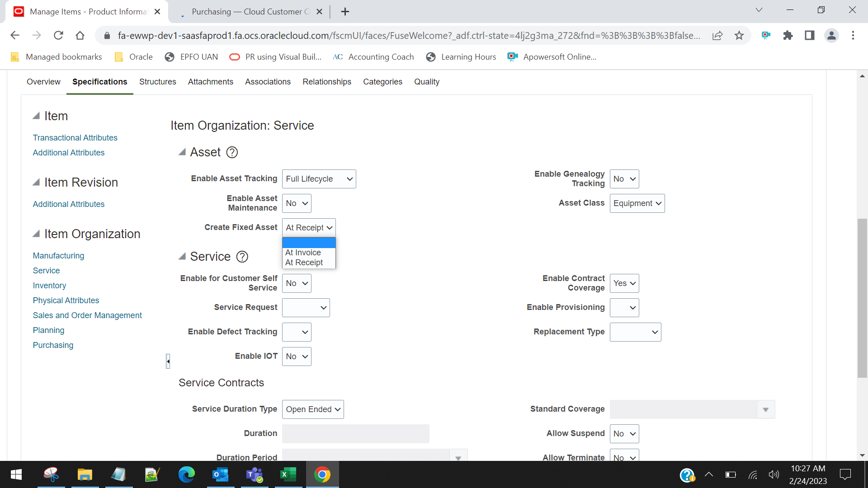Screen dimensions: 868x488
Task: Switch to the Relationships tab
Action: click(x=327, y=82)
